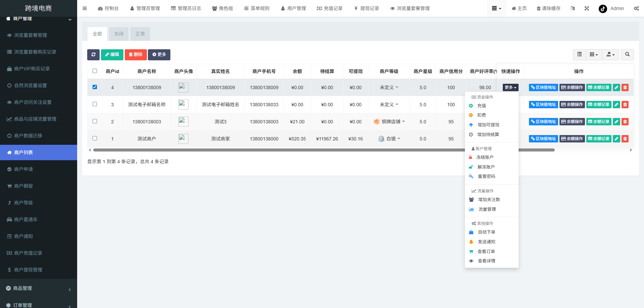Click the blue refresh table icon
The width and height of the screenshot is (644, 308).
pos(93,55)
